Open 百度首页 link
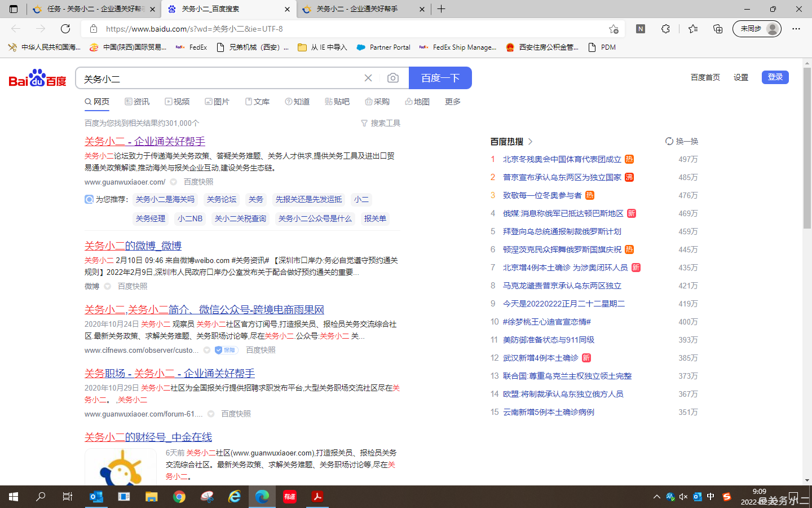 pos(705,77)
